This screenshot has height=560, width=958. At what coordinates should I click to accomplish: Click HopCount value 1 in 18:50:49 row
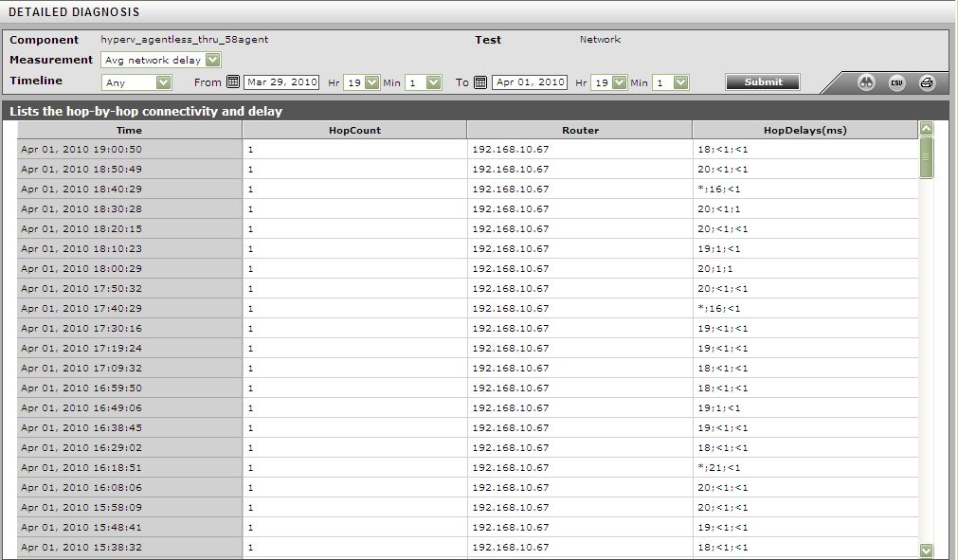point(250,170)
